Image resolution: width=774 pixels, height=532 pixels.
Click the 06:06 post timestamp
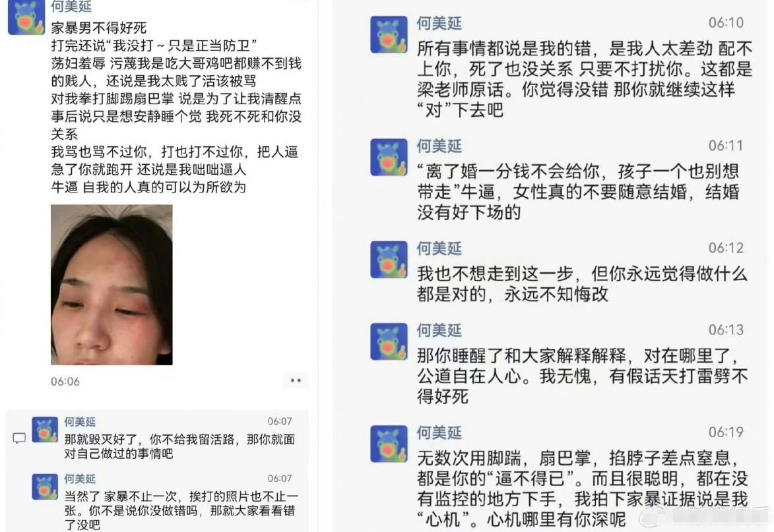pos(65,381)
